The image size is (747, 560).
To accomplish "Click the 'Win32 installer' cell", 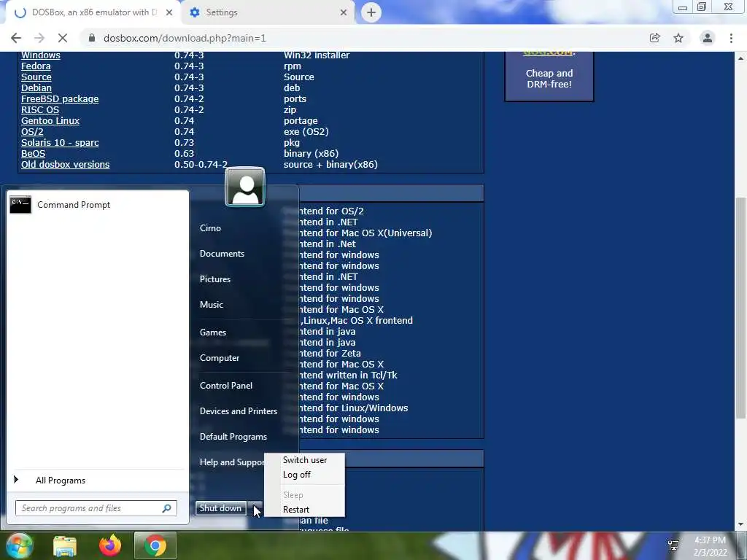I will pyautogui.click(x=317, y=55).
